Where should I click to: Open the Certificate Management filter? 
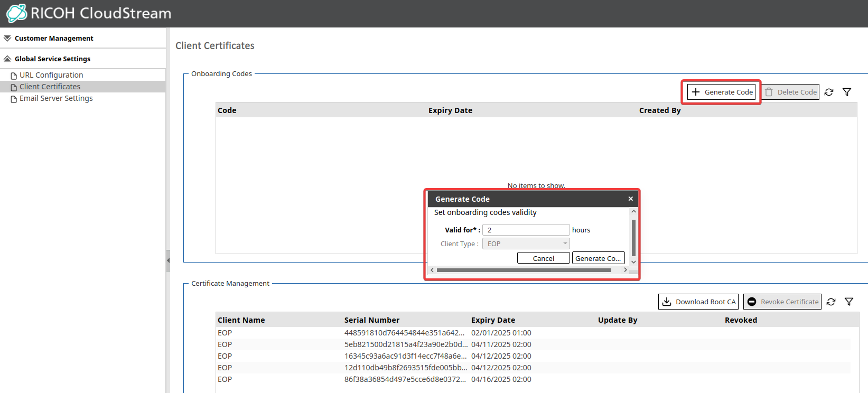point(849,302)
